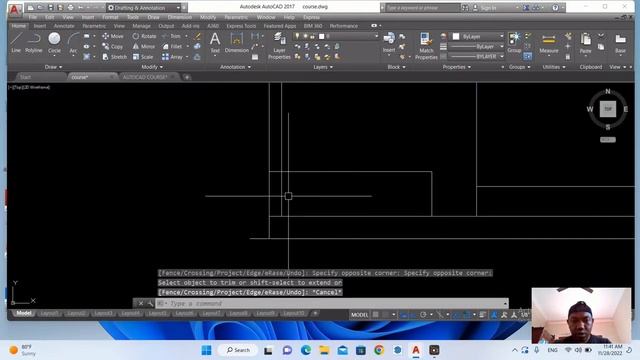
Task: Switch to the Model layout tab
Action: point(24,313)
